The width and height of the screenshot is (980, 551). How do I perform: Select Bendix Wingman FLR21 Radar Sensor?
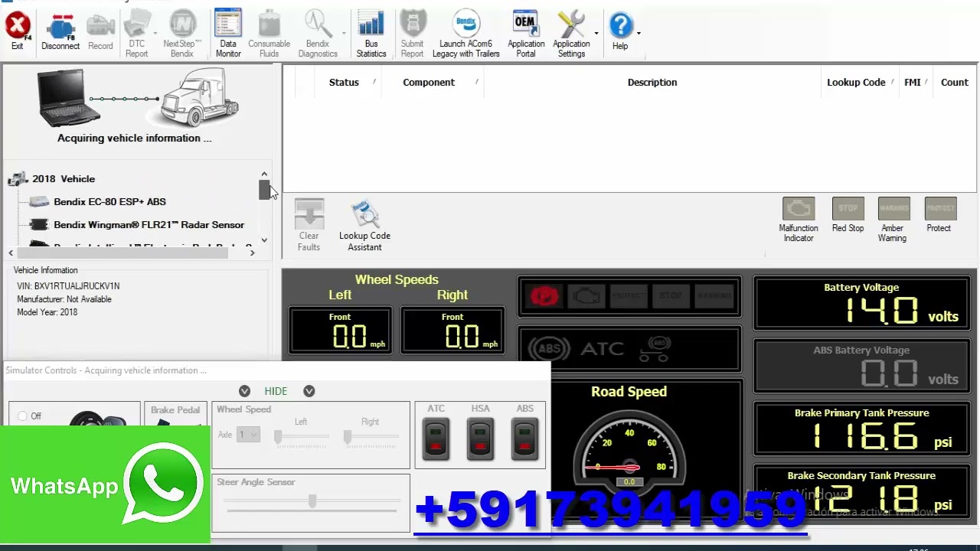[149, 225]
